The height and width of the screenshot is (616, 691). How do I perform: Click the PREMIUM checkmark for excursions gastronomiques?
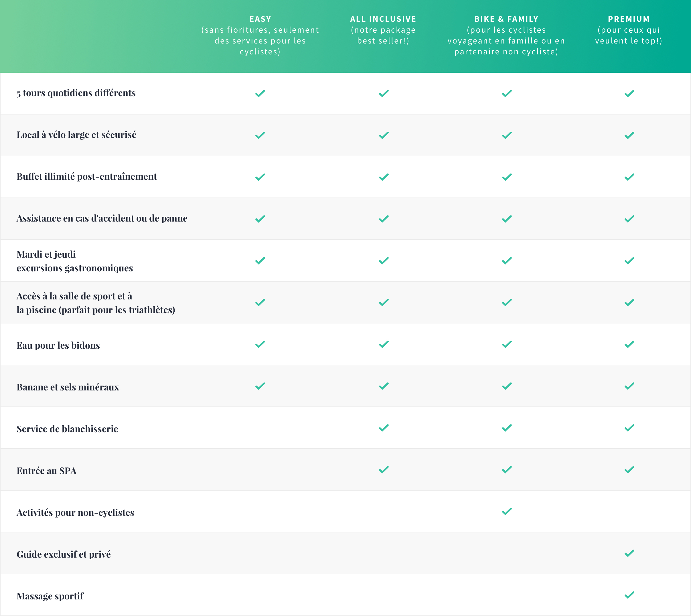pyautogui.click(x=629, y=260)
